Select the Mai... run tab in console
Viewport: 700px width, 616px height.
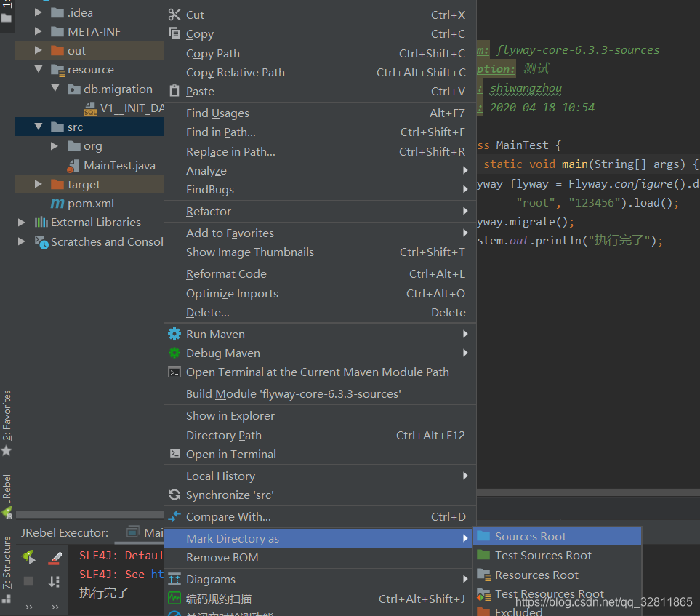[145, 532]
